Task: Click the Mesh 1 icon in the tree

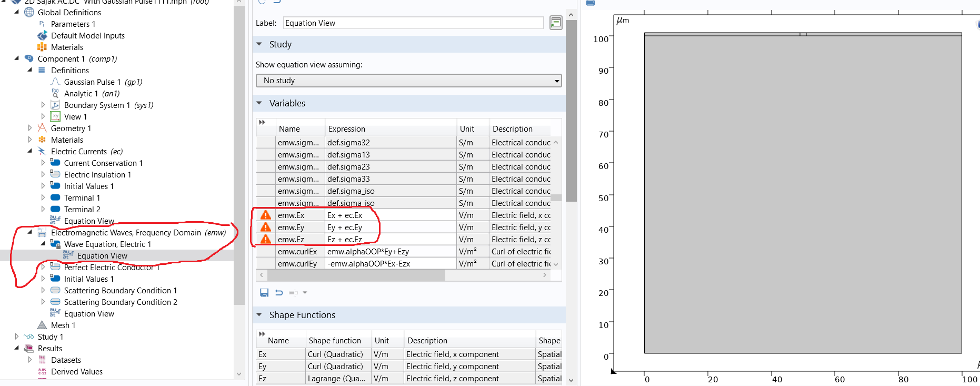Action: 42,325
